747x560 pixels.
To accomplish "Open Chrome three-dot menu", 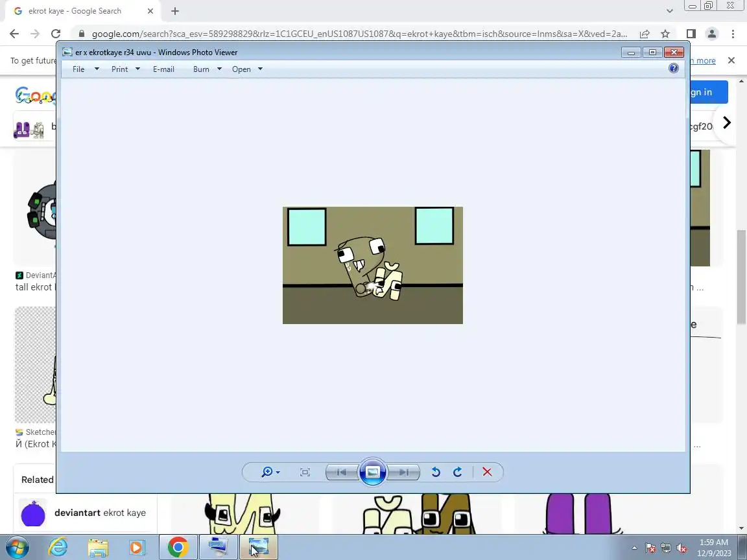I will [x=733, y=33].
